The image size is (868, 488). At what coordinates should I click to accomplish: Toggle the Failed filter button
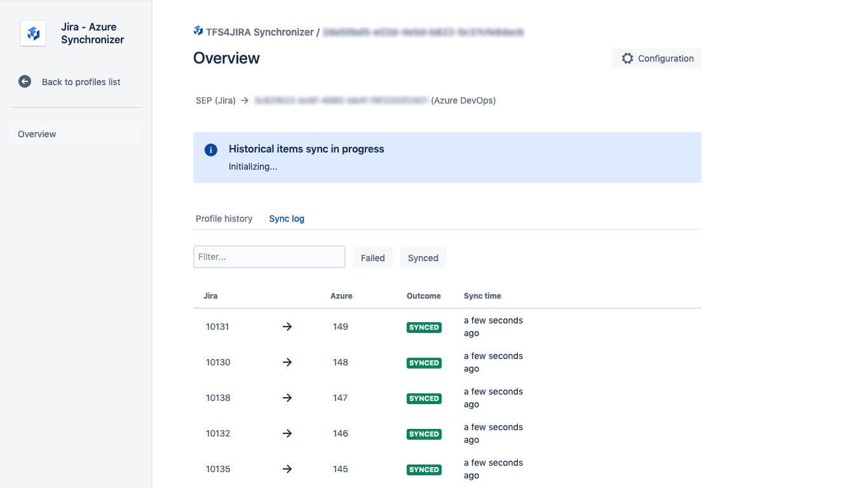(373, 257)
